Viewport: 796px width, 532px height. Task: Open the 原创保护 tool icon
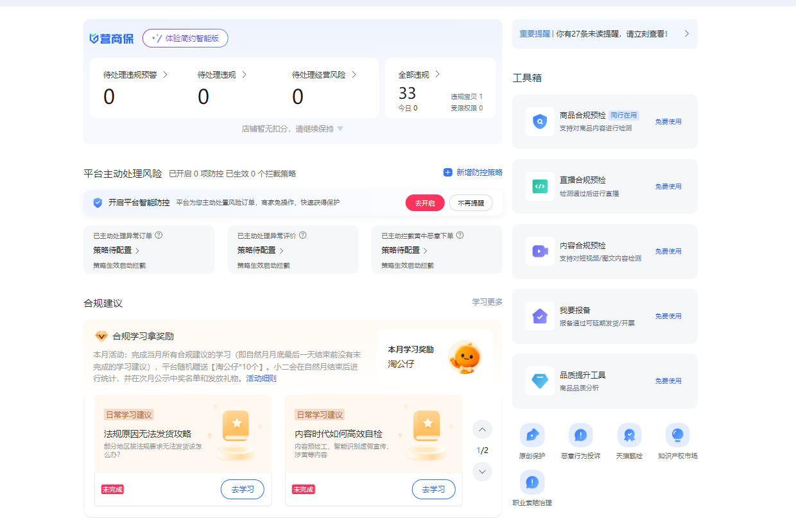[x=532, y=435]
